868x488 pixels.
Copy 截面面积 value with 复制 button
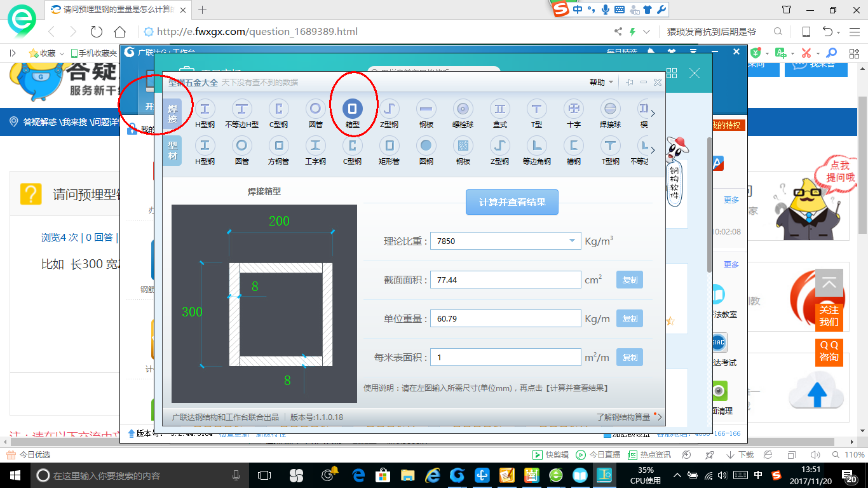630,280
